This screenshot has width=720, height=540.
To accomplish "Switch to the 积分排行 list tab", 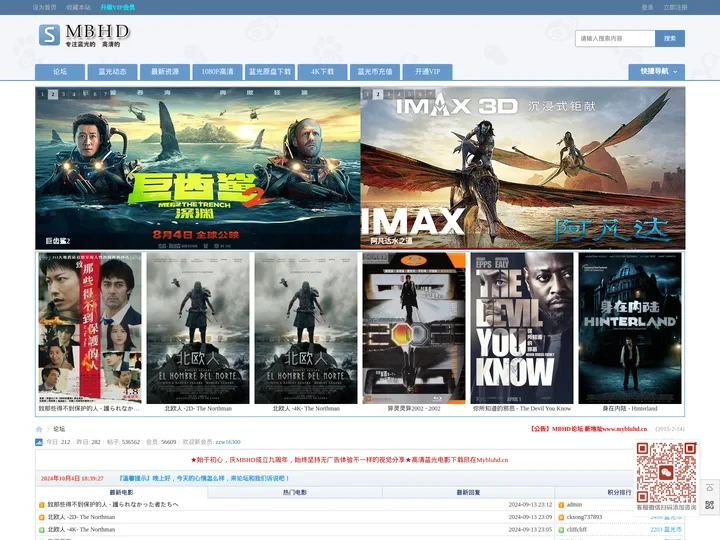I will tap(619, 492).
